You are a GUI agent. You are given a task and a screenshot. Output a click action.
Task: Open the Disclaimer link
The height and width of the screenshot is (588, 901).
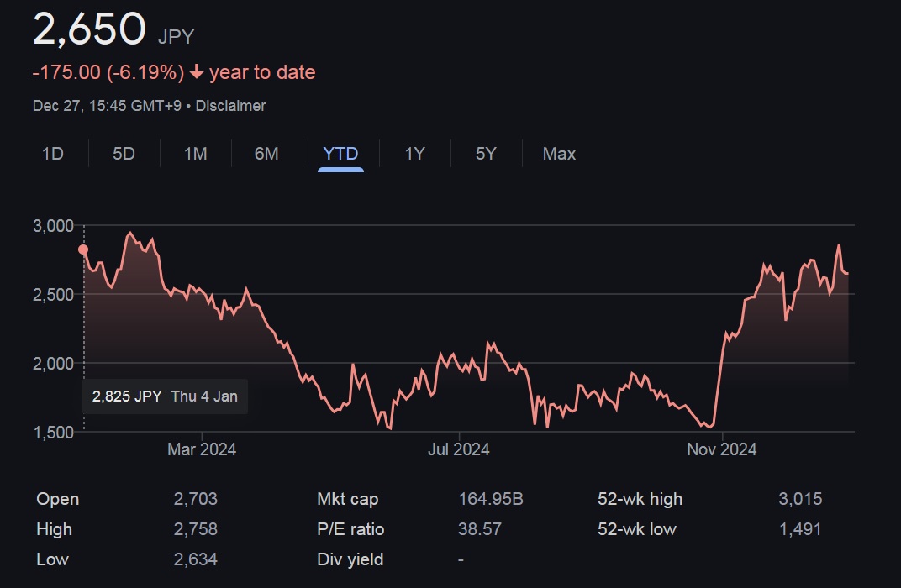[230, 106]
